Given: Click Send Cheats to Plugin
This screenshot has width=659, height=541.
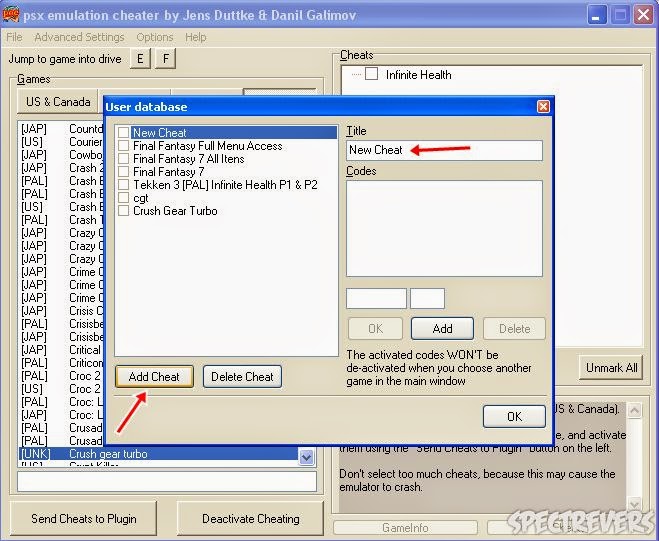Looking at the screenshot, I should (x=84, y=519).
